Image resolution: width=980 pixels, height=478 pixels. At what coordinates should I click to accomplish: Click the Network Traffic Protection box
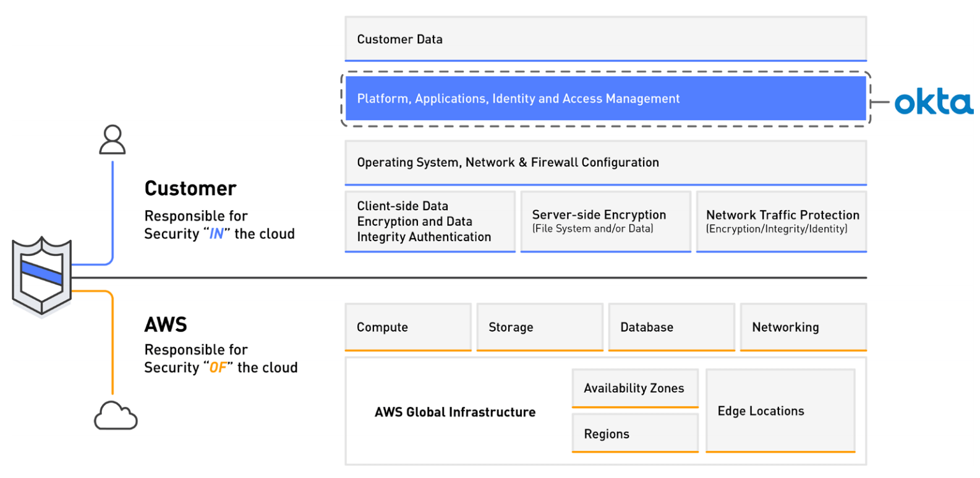tap(782, 221)
